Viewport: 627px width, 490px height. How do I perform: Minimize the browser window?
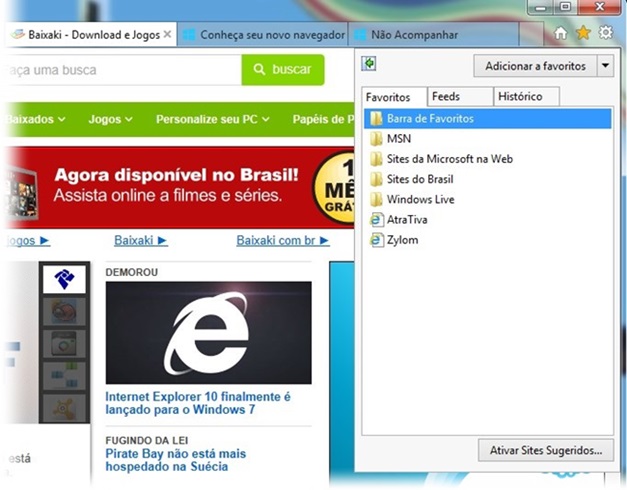(x=541, y=7)
